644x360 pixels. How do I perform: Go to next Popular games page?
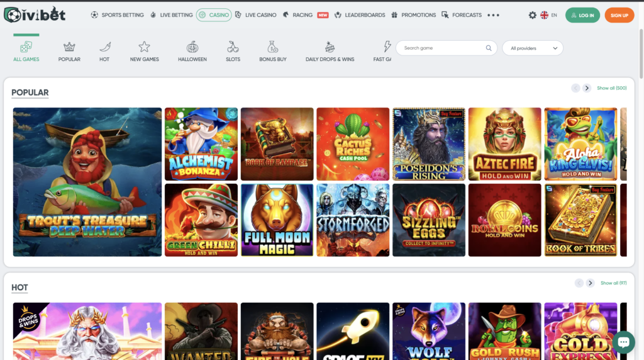coord(587,88)
